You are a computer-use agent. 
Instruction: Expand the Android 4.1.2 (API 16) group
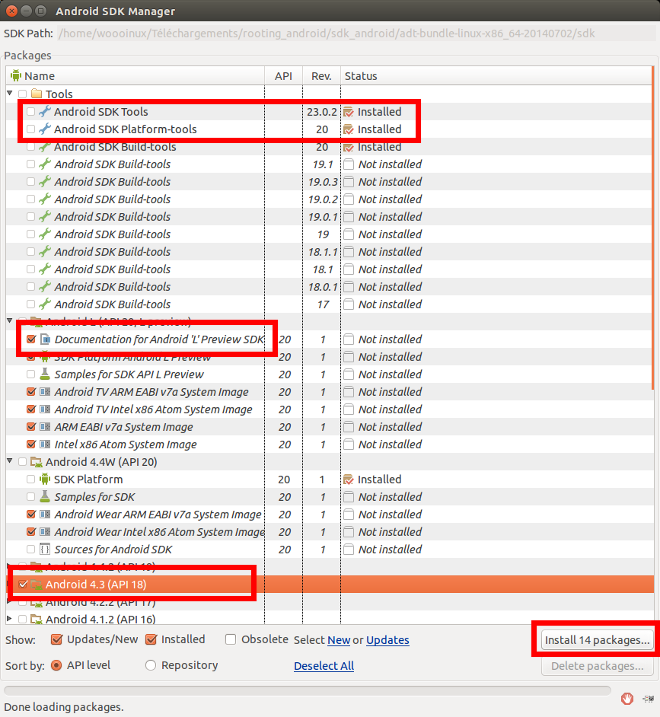pyautogui.click(x=10, y=618)
